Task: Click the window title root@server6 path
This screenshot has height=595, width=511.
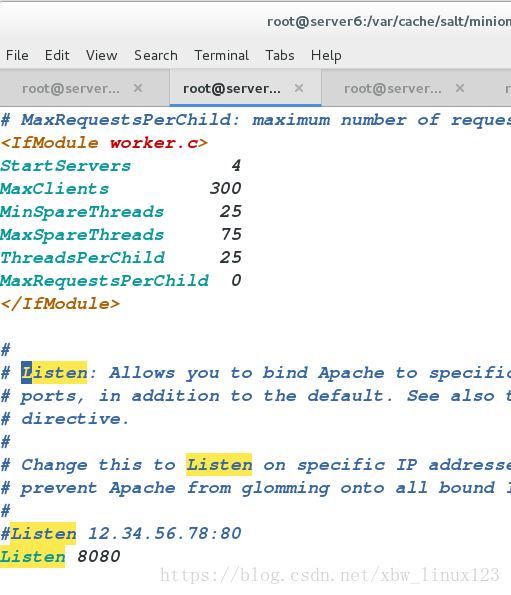Action: tap(389, 22)
